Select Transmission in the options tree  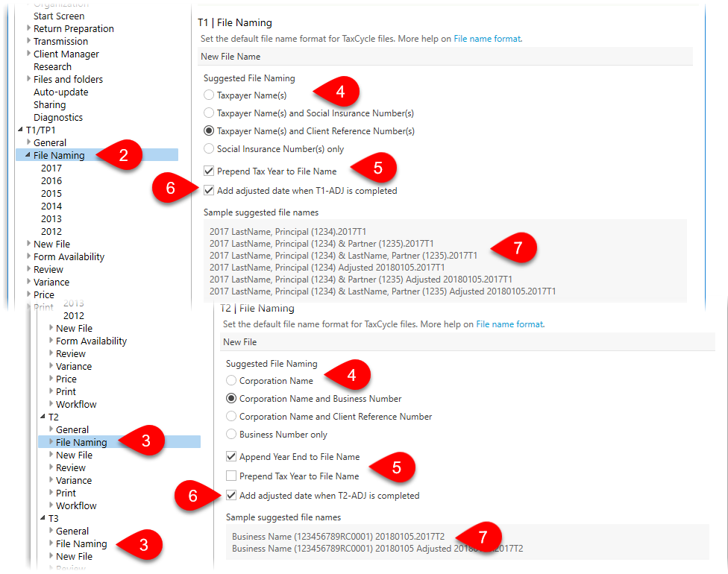coord(60,41)
